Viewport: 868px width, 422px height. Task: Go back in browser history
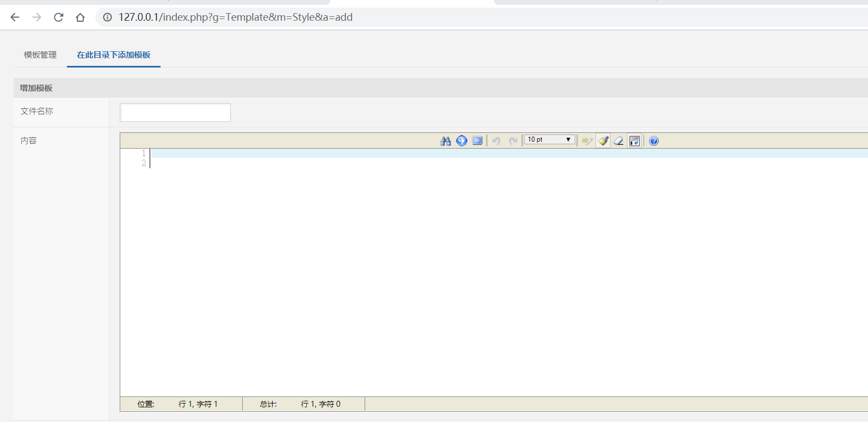point(15,17)
